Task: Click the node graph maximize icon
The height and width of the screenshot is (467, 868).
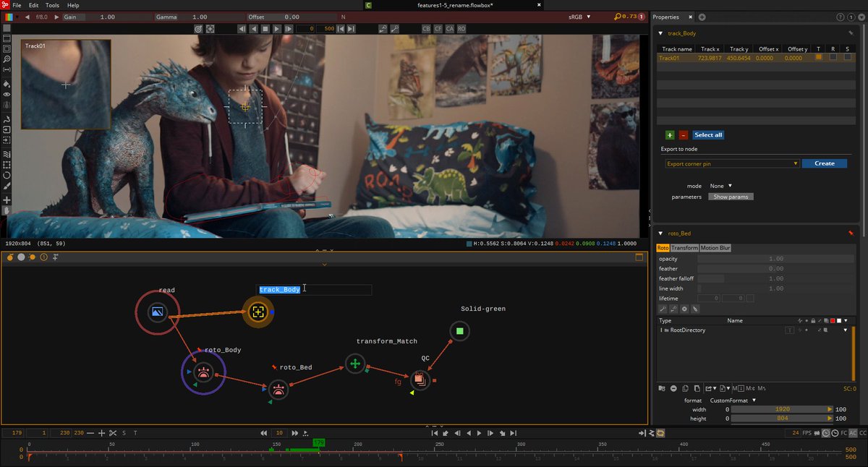Action: pyautogui.click(x=639, y=257)
